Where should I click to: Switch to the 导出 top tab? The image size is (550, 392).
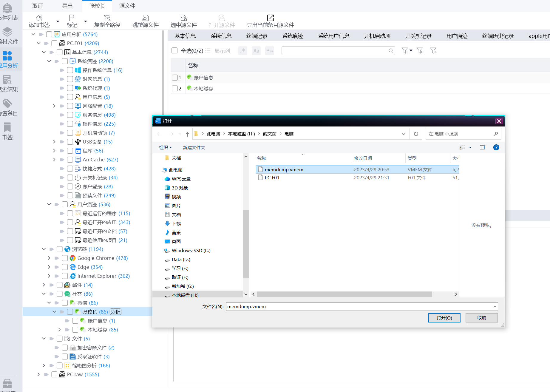click(x=67, y=6)
